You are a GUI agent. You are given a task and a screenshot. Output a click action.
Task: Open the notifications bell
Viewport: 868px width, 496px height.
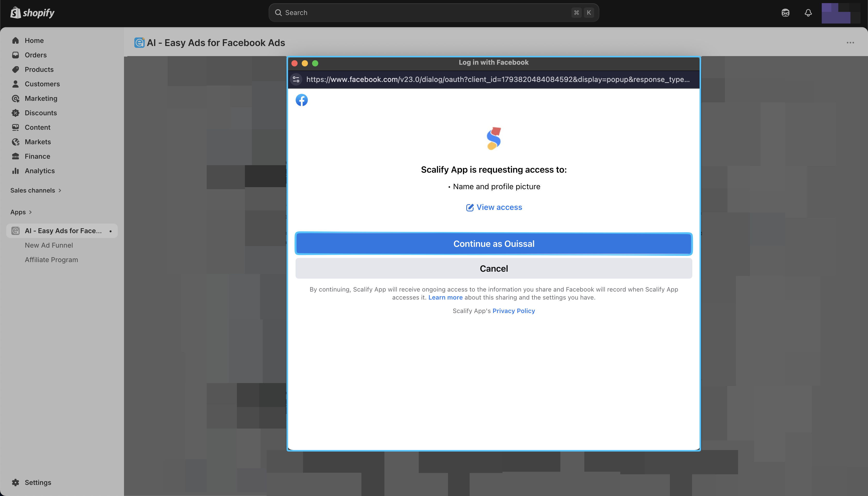click(x=808, y=13)
